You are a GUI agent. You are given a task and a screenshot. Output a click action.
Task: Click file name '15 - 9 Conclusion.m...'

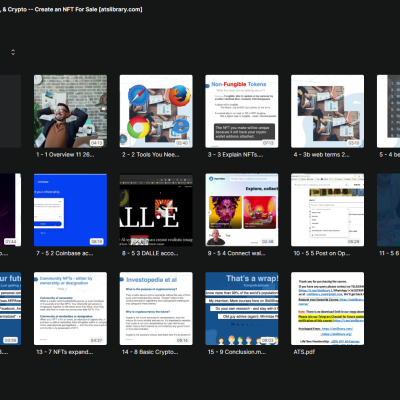pos(237,352)
